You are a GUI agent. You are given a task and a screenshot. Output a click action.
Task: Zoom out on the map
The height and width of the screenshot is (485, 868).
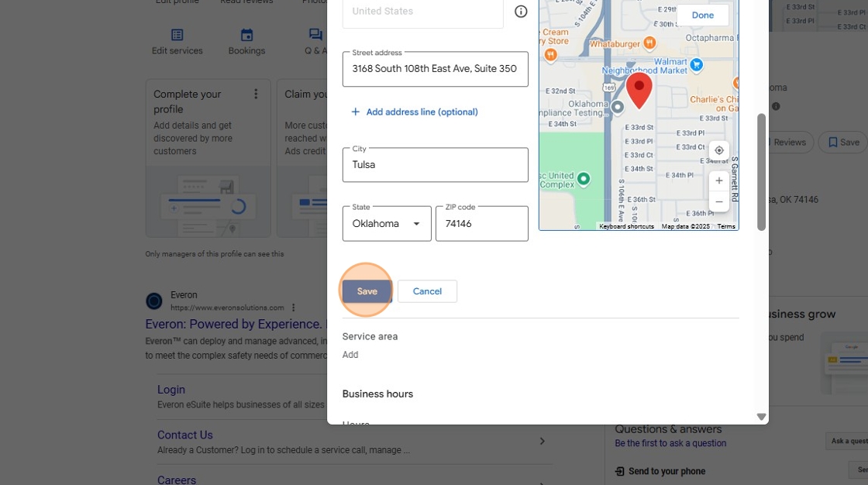[x=718, y=201]
